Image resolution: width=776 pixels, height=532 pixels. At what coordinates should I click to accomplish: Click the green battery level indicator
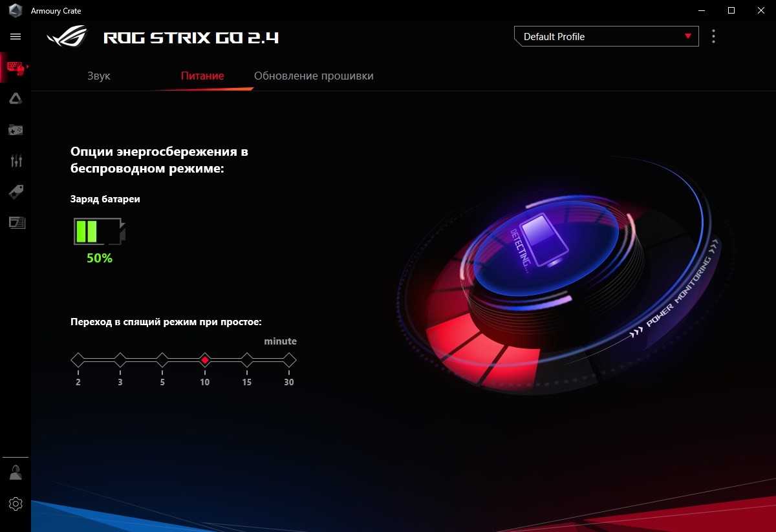tap(99, 231)
